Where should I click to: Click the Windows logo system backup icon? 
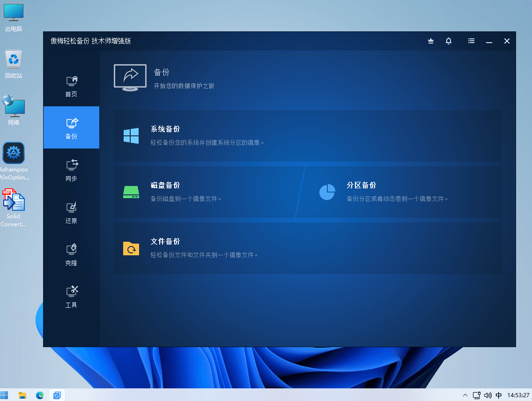click(x=131, y=136)
